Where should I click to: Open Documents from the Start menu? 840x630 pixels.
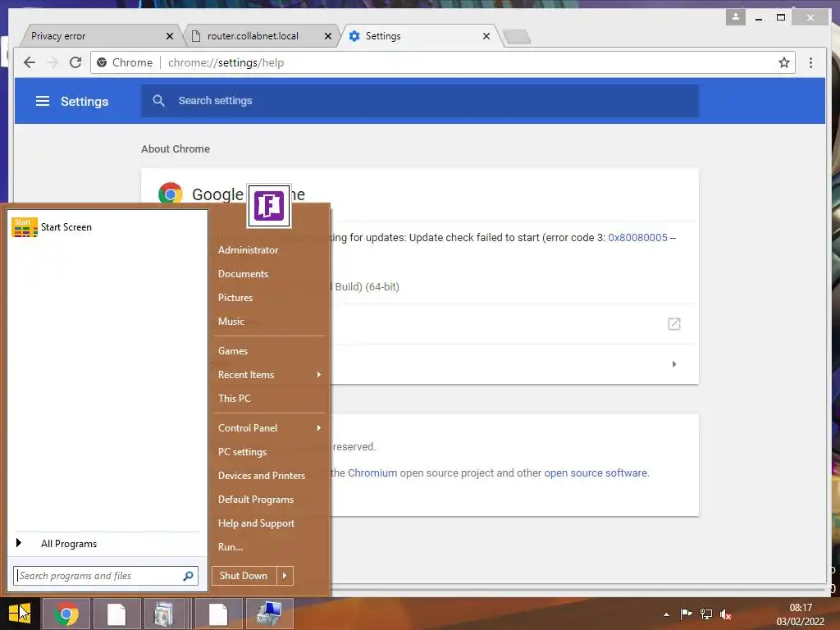243,274
